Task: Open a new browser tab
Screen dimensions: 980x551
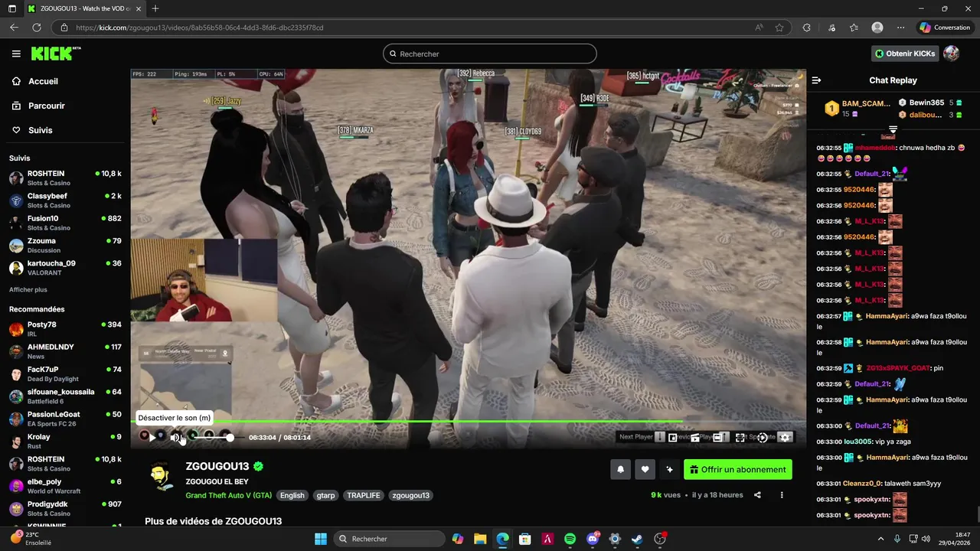Action: pos(155,8)
